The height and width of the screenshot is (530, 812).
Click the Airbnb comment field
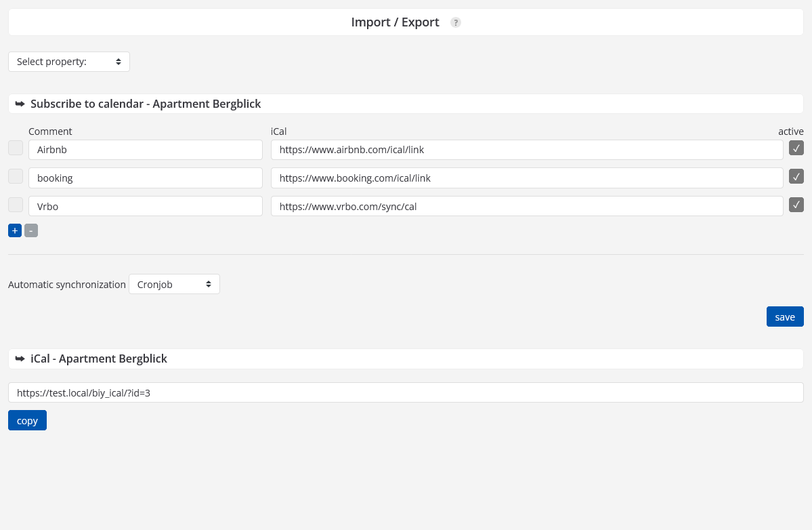(x=145, y=150)
